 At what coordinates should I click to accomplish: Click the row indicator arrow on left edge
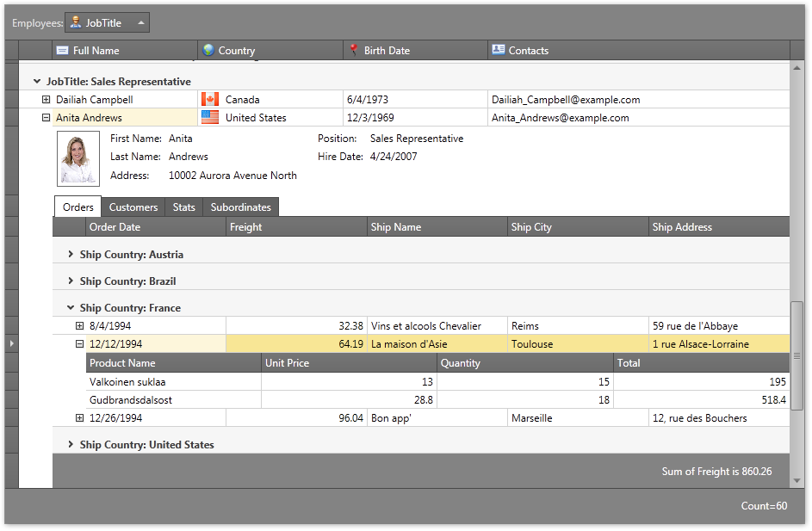pyautogui.click(x=11, y=344)
